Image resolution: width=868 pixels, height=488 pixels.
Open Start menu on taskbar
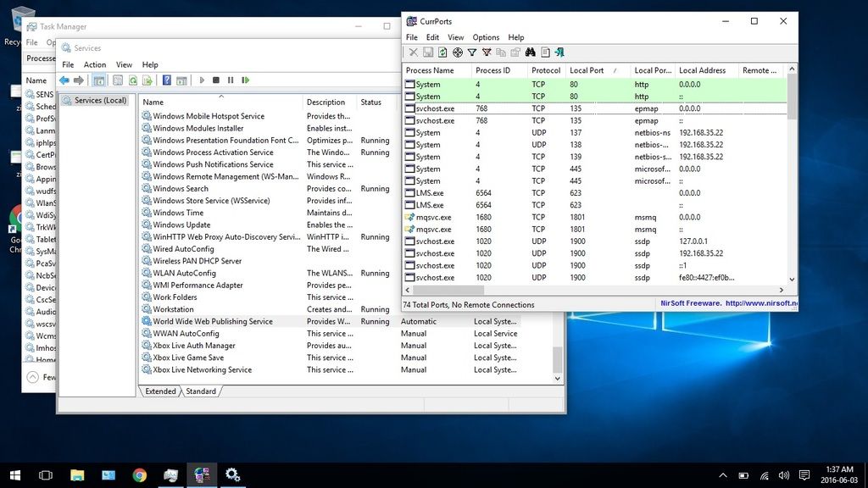coord(15,475)
